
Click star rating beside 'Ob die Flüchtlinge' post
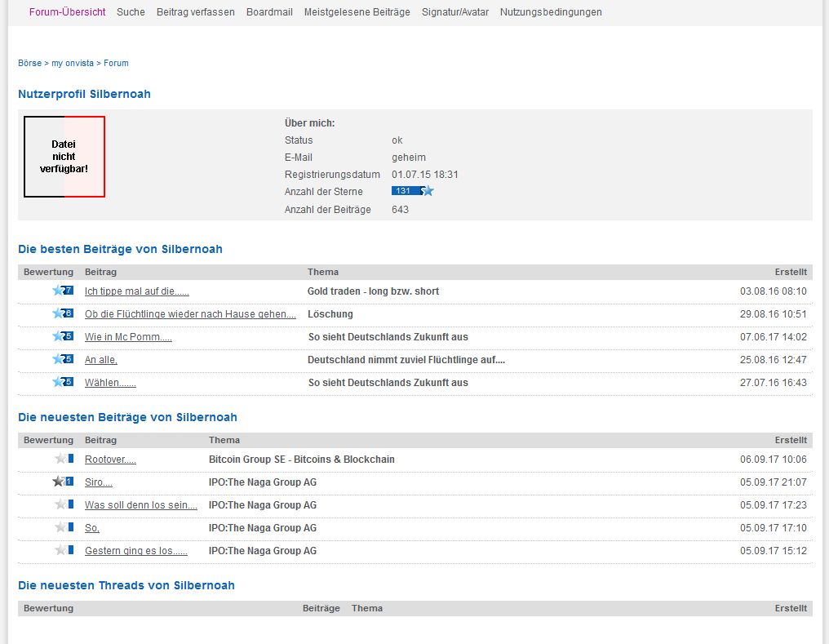[62, 314]
